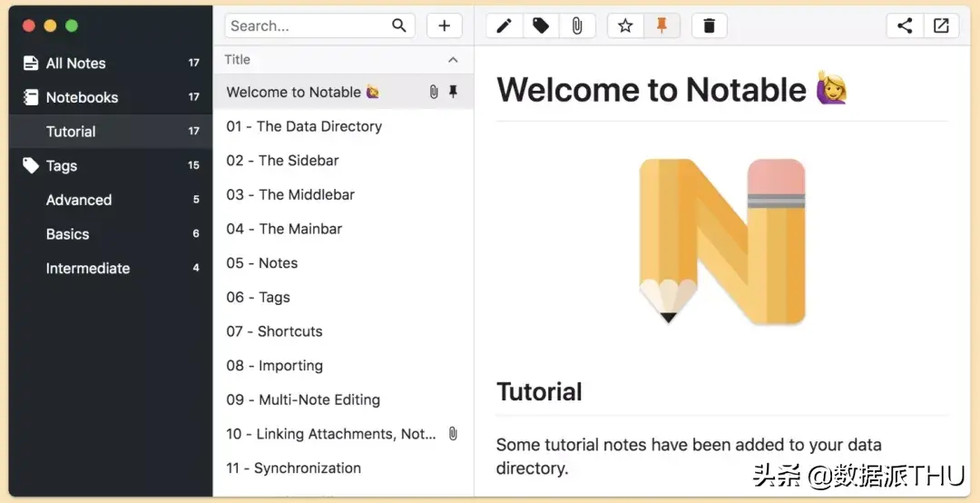
Task: Open note in default app icon
Action: coord(941,25)
